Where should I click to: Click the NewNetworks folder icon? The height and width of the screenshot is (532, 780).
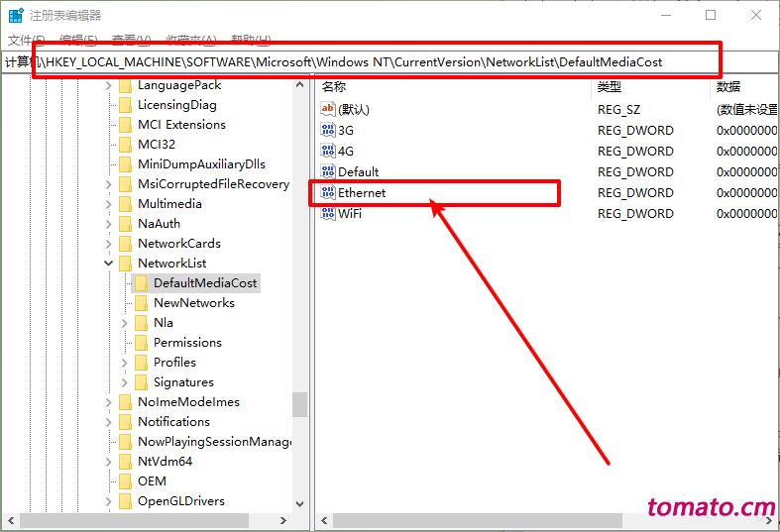(x=142, y=303)
